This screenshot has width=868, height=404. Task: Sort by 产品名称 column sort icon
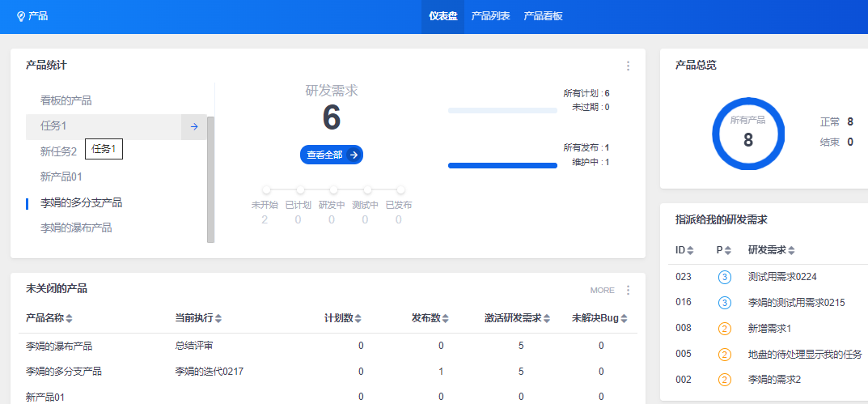(70, 318)
